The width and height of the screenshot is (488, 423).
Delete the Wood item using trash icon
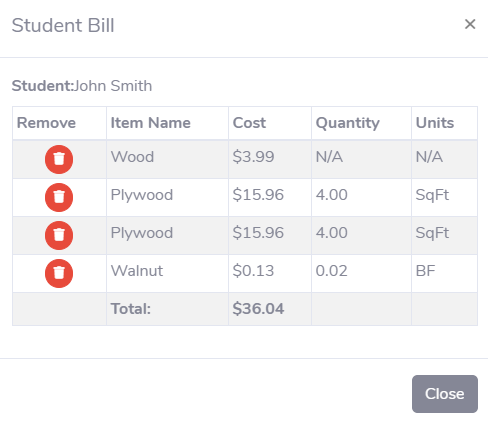pyautogui.click(x=59, y=159)
